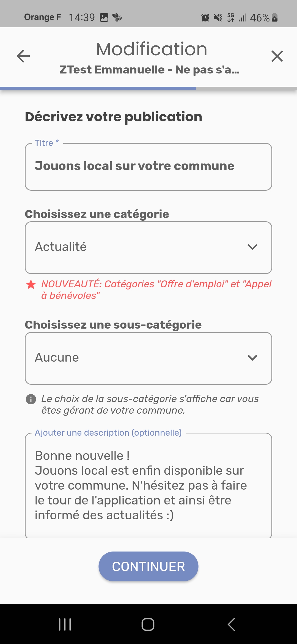Image resolution: width=297 pixels, height=644 pixels.
Task: Tap the NOUVEAUTÉ categories notice text
Action: coord(156,290)
